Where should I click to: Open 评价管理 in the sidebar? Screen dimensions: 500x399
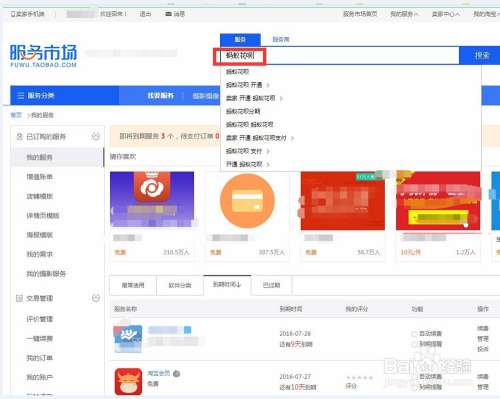(40, 319)
